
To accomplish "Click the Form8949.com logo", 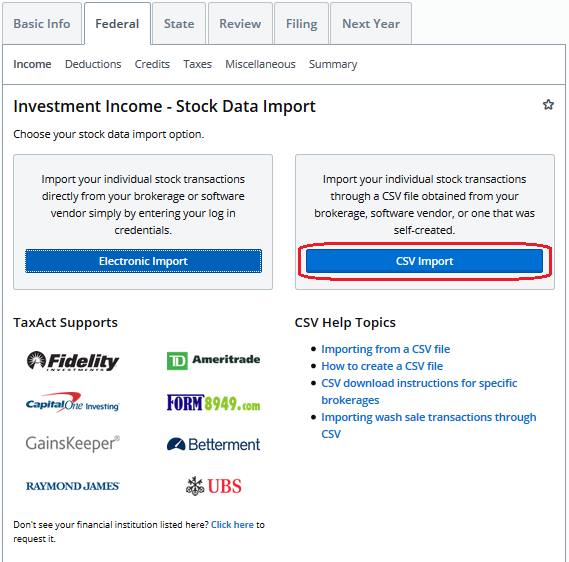I will click(x=213, y=403).
